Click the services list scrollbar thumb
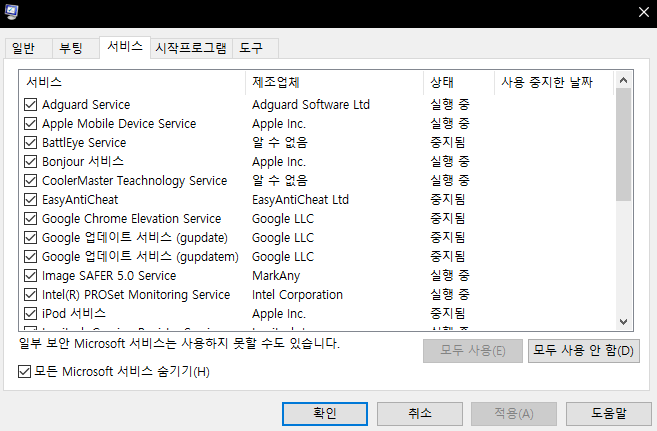The height and width of the screenshot is (431, 657). click(x=623, y=145)
